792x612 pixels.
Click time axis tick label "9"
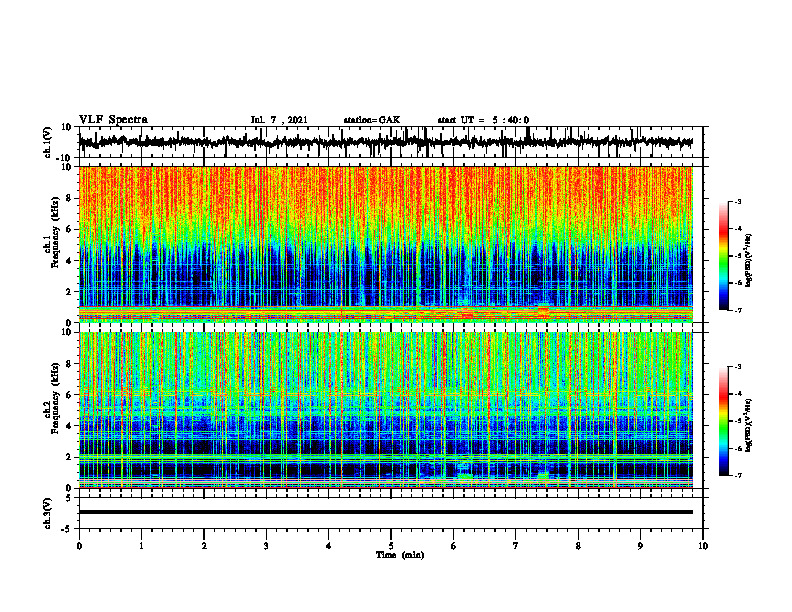pyautogui.click(x=640, y=546)
